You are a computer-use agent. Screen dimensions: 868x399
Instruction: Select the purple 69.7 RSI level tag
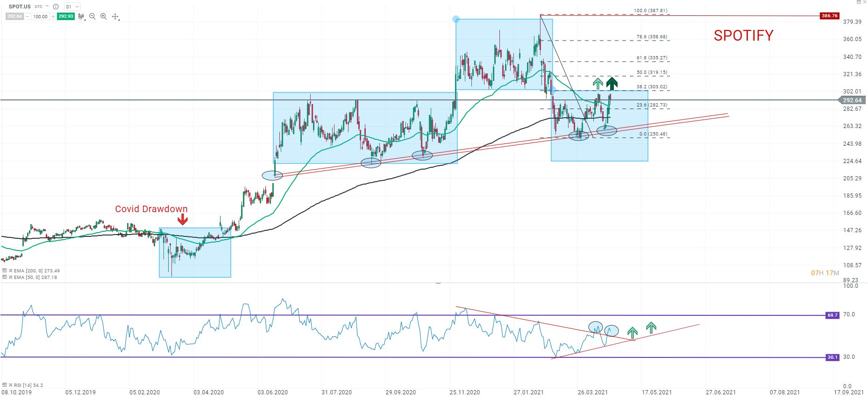point(832,315)
